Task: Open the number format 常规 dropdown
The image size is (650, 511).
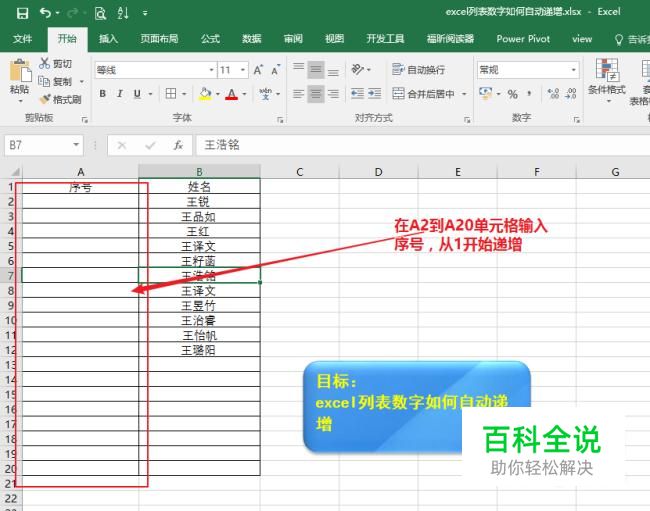Action: pyautogui.click(x=573, y=70)
